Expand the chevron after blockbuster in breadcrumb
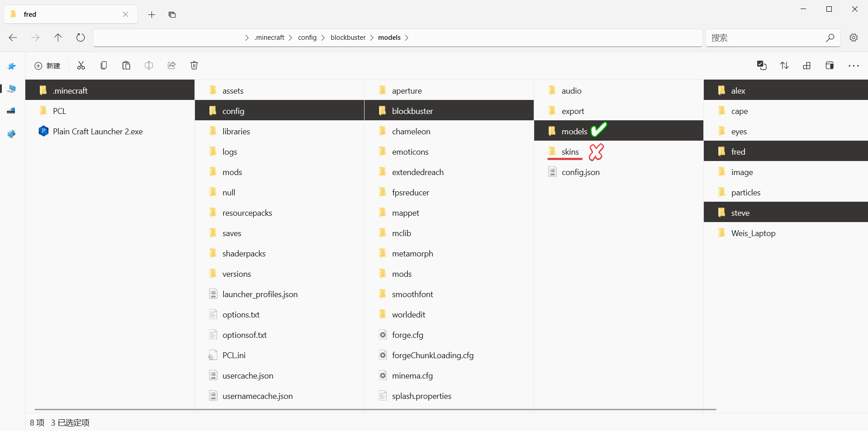The image size is (868, 431). point(372,38)
